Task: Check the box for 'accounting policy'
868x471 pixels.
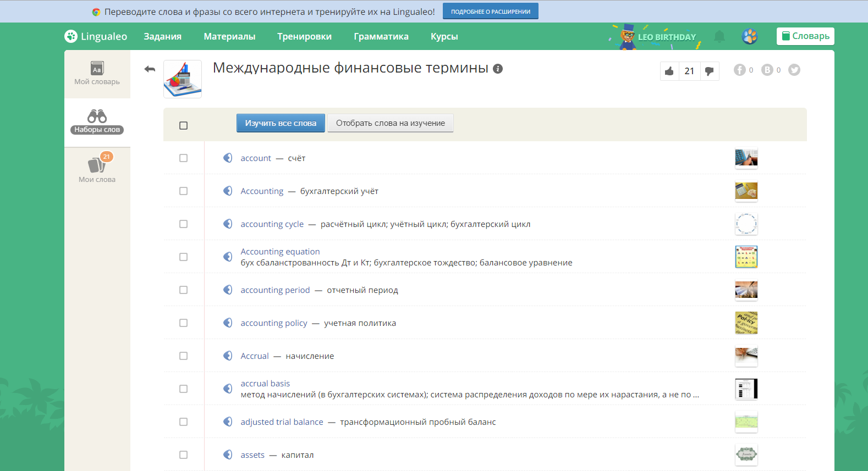Action: tap(184, 323)
